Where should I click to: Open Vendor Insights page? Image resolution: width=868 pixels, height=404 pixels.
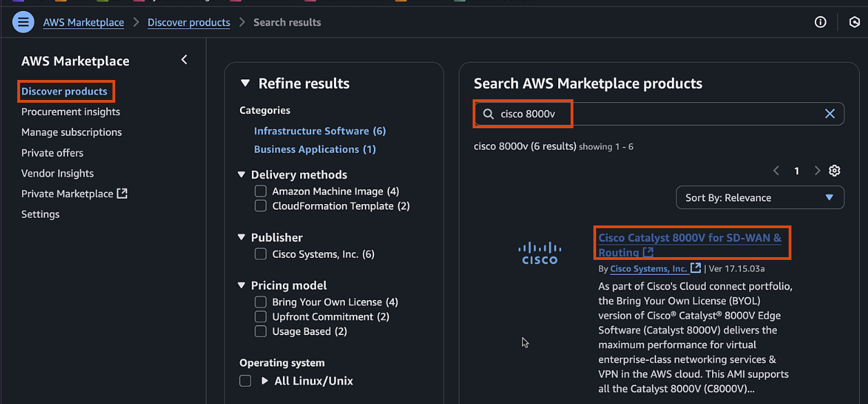point(57,173)
